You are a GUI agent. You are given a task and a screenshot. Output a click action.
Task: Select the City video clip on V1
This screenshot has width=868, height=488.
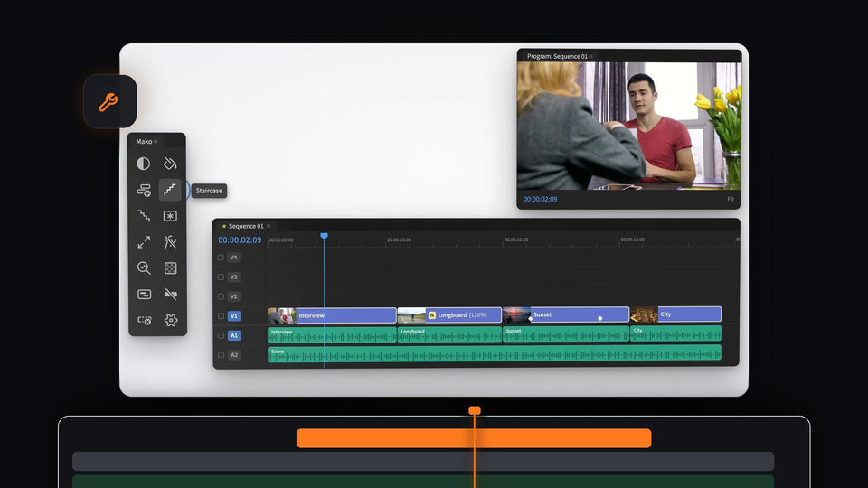[x=676, y=314]
